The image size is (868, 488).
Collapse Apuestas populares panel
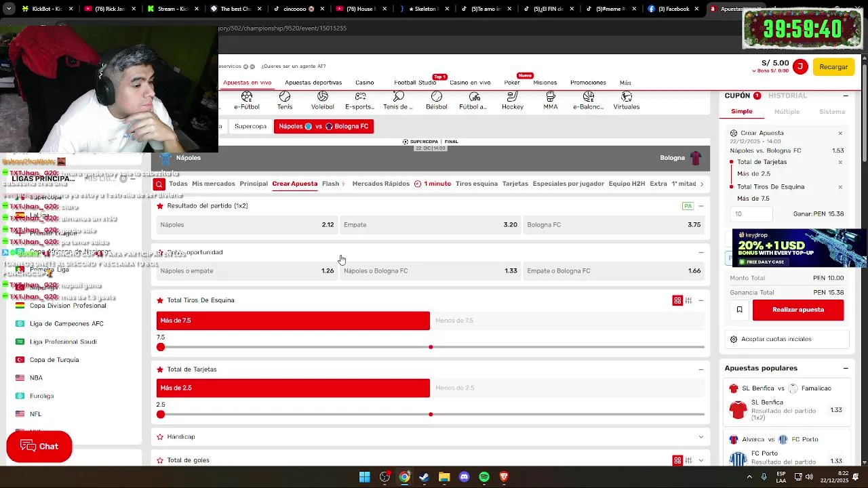(x=846, y=368)
